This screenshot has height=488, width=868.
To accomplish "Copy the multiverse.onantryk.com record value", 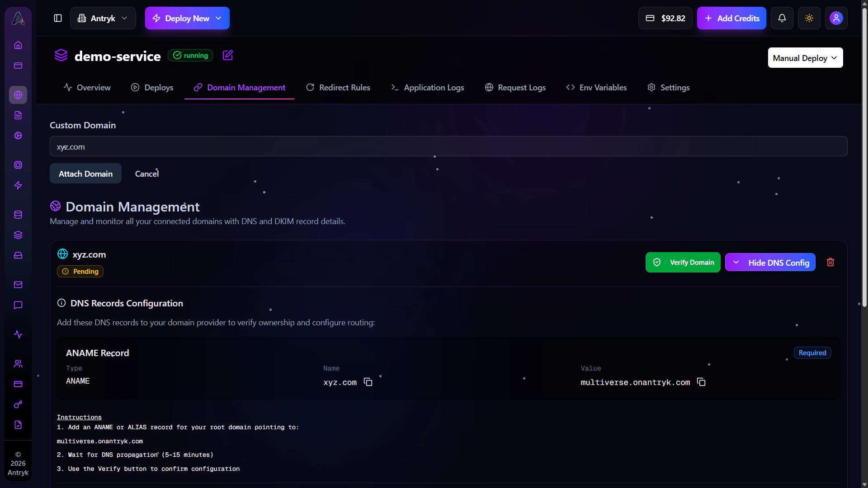I will pos(701,382).
